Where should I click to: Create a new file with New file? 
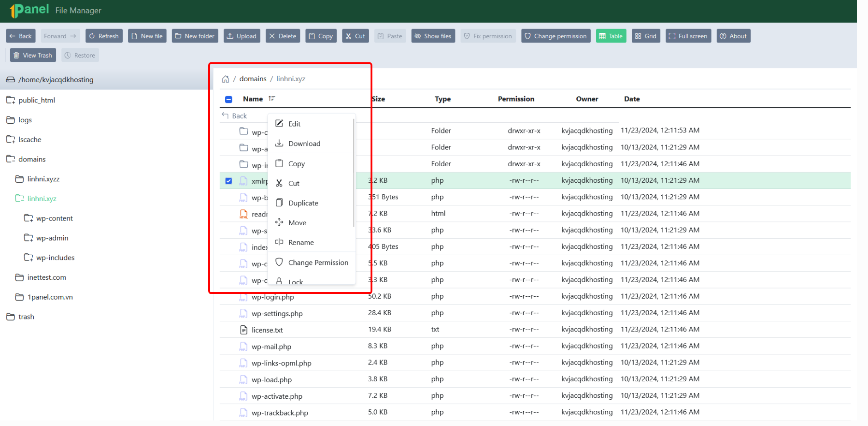148,36
